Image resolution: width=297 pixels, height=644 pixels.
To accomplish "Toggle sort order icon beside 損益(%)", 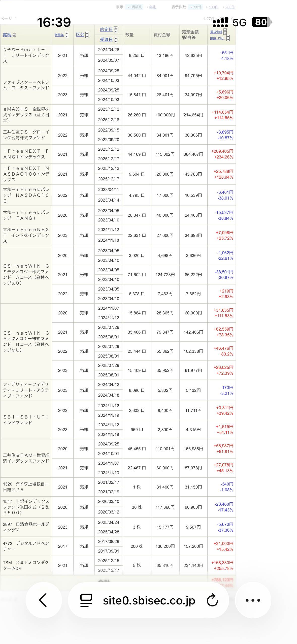I will coord(228,38).
